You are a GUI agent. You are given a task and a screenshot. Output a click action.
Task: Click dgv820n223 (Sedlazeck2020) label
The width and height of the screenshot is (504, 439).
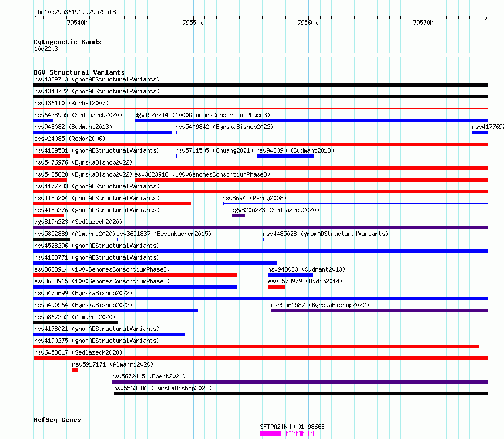click(275, 210)
